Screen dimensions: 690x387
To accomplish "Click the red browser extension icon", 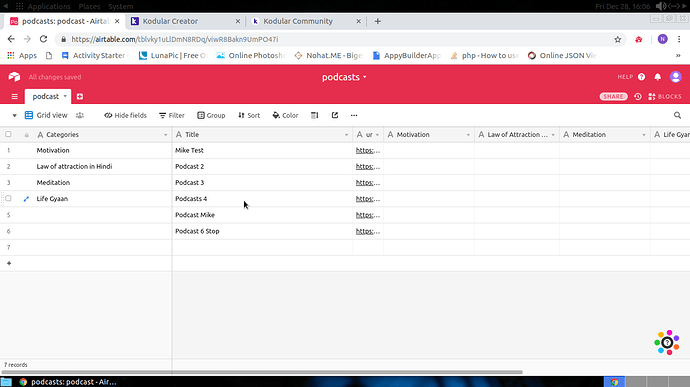I will pyautogui.click(x=639, y=39).
